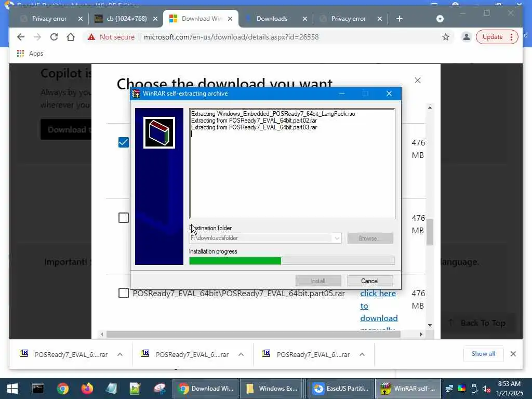The image size is (532, 399).
Task: Click the muted volume speaker tray icon
Action: tap(486, 389)
